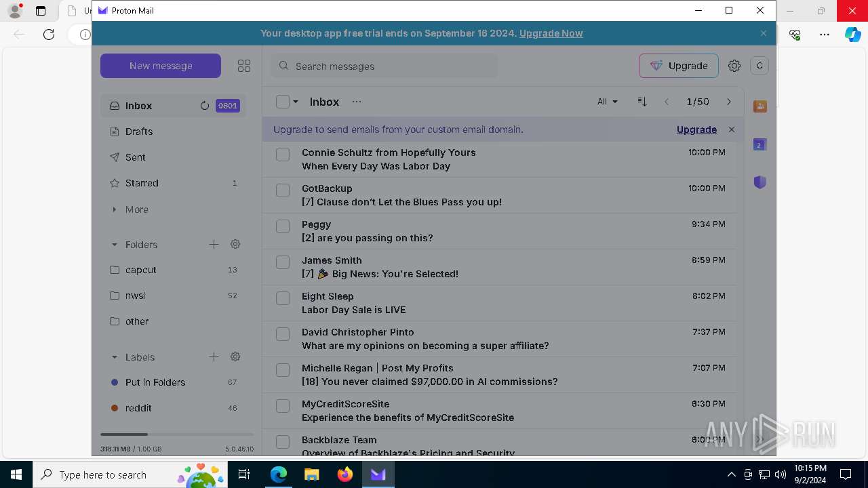Open the 1/50 page selector

pyautogui.click(x=698, y=102)
